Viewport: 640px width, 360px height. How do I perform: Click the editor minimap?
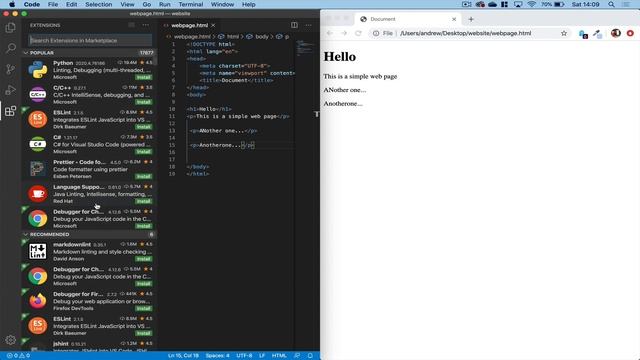pyautogui.click(x=305, y=47)
